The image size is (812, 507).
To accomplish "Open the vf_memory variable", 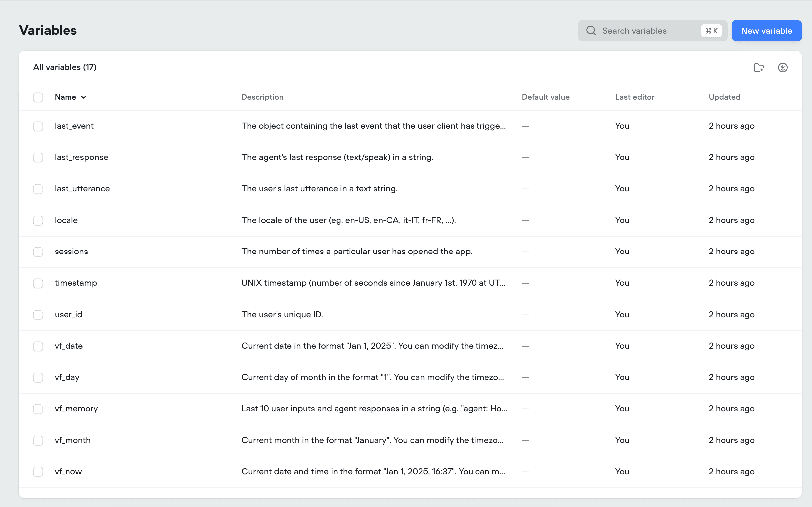I will pos(76,408).
